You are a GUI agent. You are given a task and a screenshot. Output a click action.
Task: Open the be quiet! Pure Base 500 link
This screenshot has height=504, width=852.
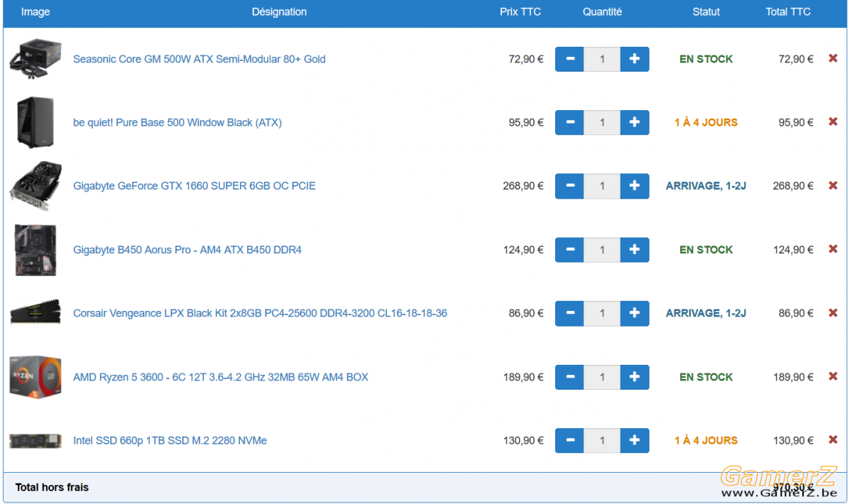[177, 122]
